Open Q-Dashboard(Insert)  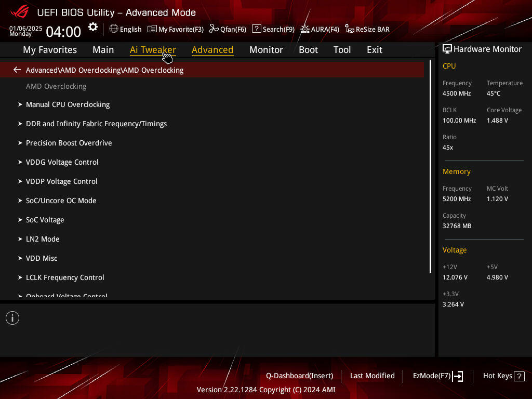(300, 376)
